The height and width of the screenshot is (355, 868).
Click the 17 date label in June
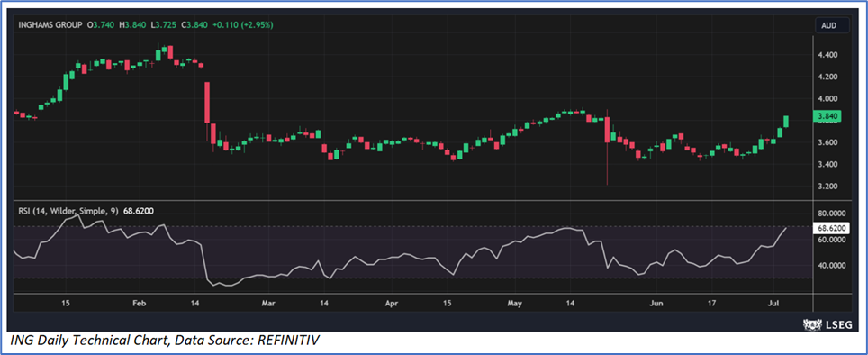tap(712, 303)
